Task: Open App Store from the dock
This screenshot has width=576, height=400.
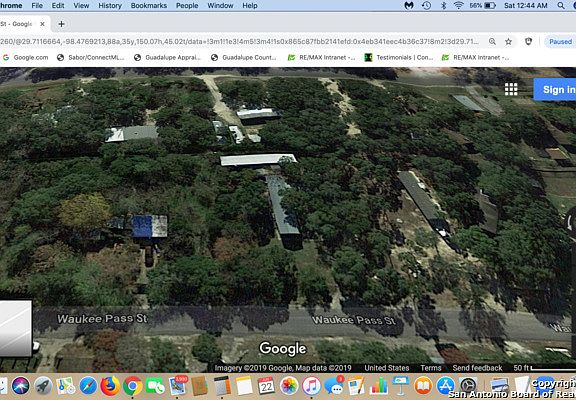Action: [x=446, y=386]
